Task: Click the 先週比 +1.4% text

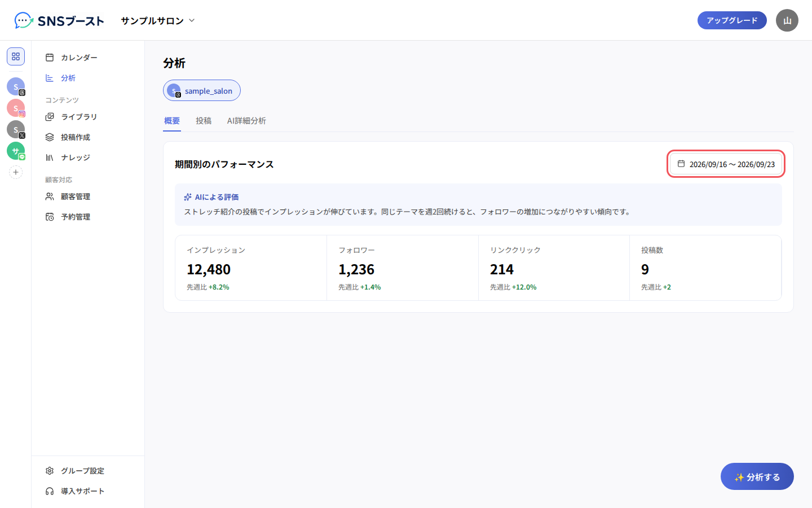Action: 360,287
